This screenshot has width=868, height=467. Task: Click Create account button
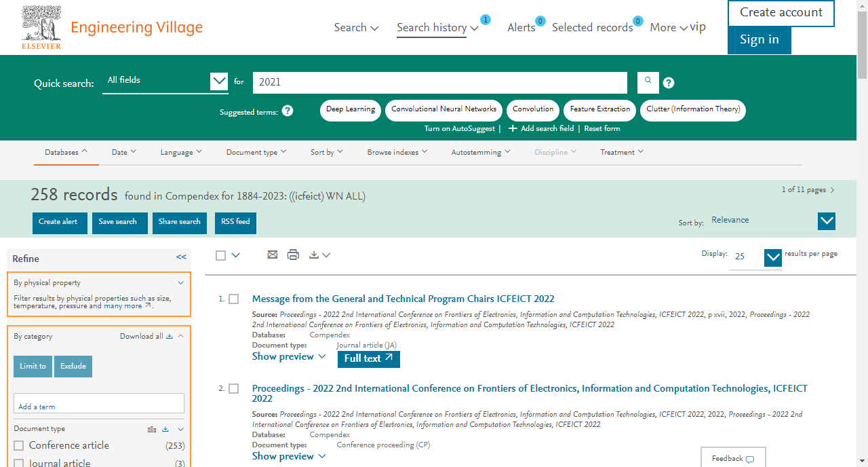point(781,13)
